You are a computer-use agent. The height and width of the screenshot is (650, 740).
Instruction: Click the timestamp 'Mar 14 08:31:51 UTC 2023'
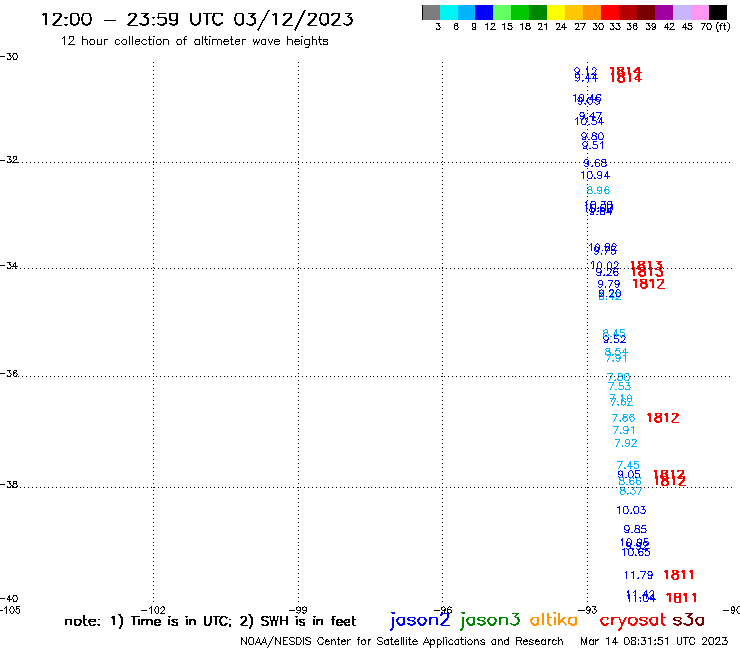point(654,641)
